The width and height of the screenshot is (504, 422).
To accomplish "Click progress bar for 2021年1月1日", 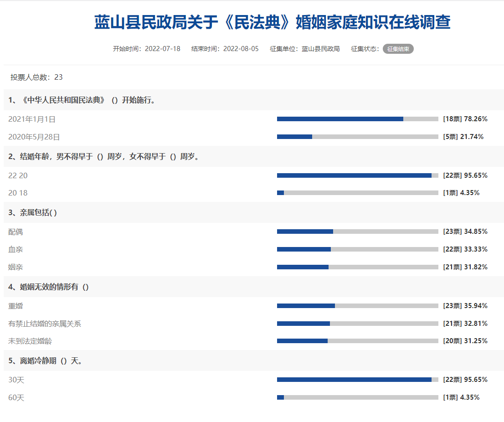I will click(357, 119).
